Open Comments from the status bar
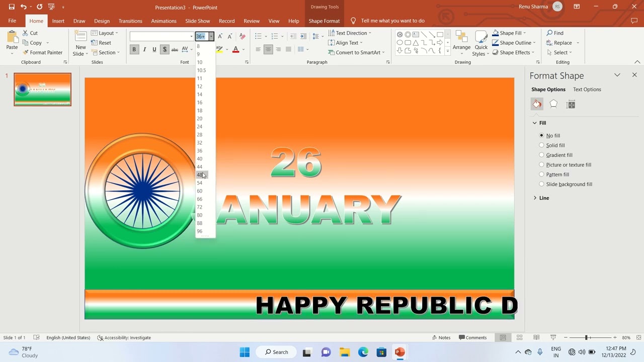The width and height of the screenshot is (644, 362). click(x=472, y=337)
